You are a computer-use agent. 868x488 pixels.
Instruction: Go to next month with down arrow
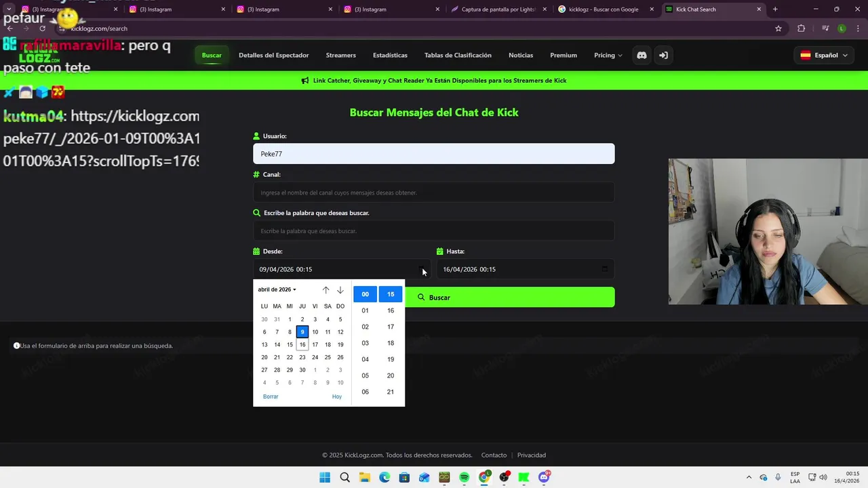(x=340, y=290)
